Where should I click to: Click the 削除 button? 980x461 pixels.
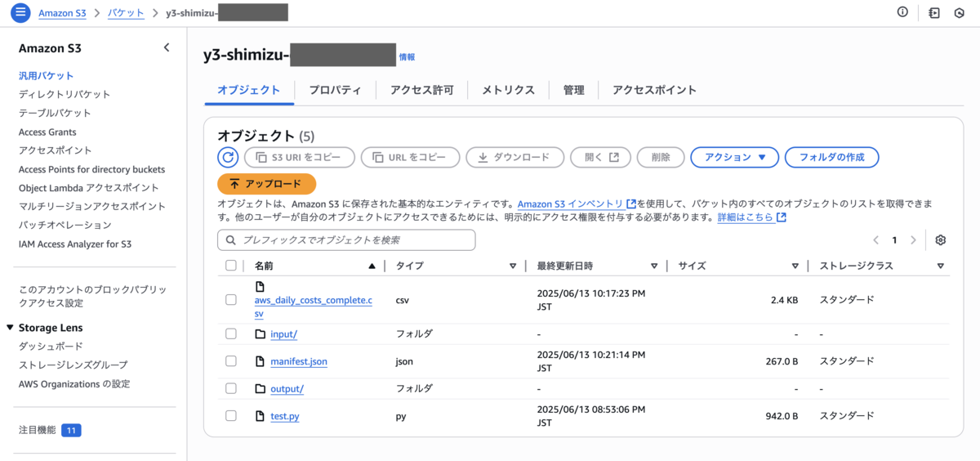[660, 157]
